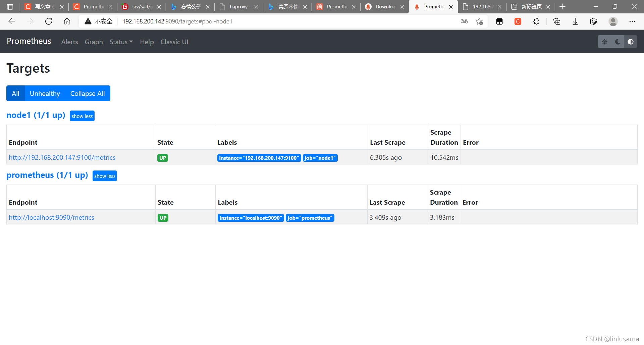Open node1 metrics endpoint link
Viewport: 644px width, 345px height.
(x=62, y=157)
